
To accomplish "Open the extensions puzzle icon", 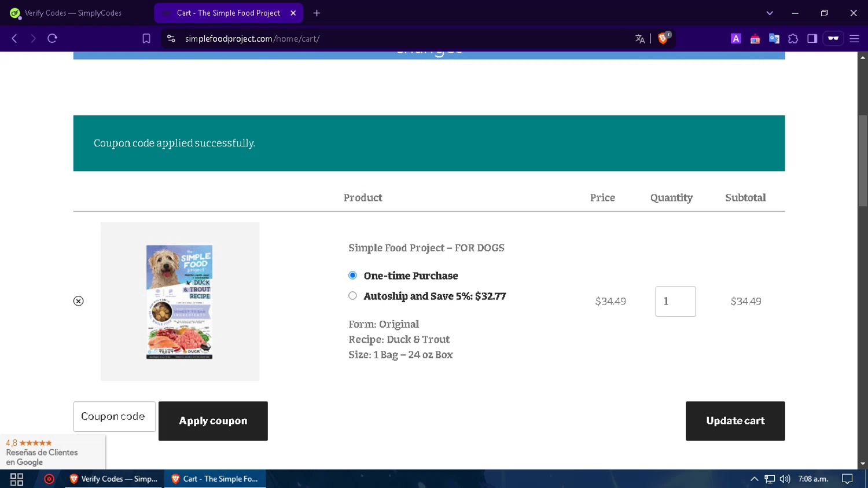I will (x=793, y=39).
